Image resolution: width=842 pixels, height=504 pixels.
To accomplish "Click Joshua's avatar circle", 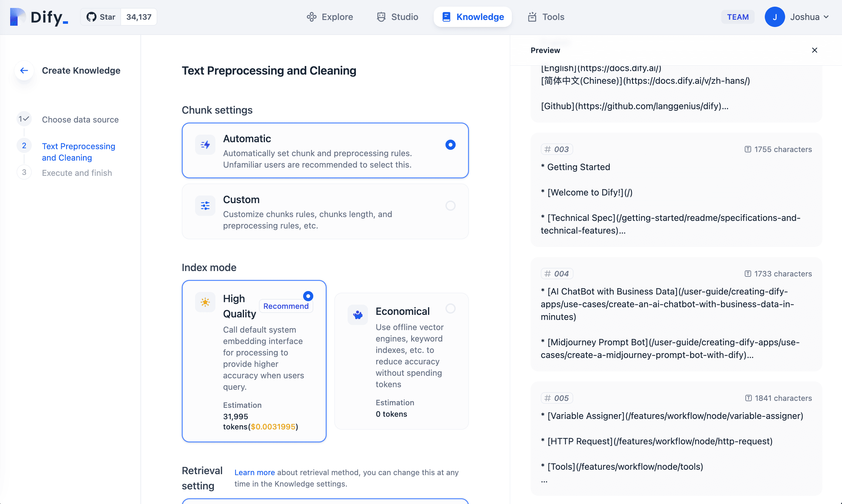I will [x=774, y=17].
